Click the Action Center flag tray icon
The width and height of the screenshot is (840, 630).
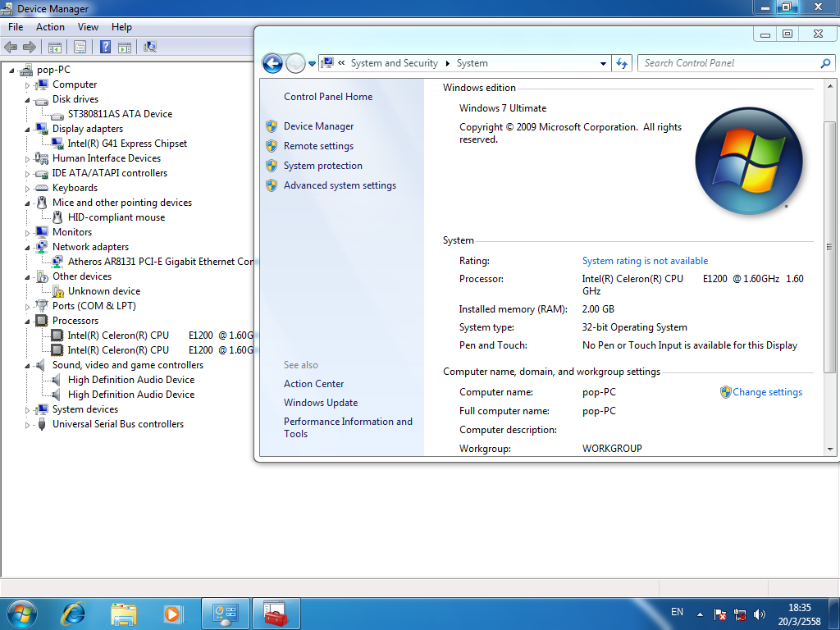[x=720, y=614]
